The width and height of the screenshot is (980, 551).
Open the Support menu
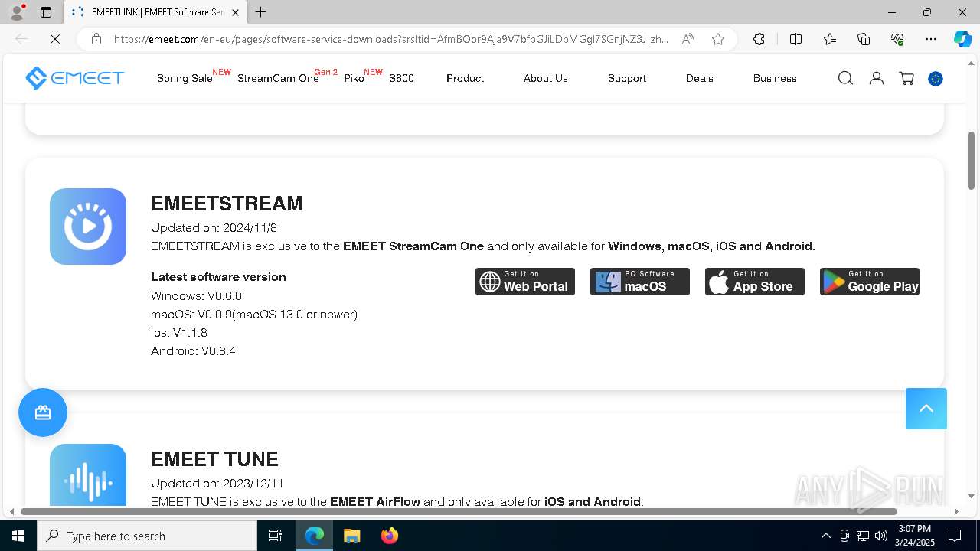pyautogui.click(x=627, y=78)
